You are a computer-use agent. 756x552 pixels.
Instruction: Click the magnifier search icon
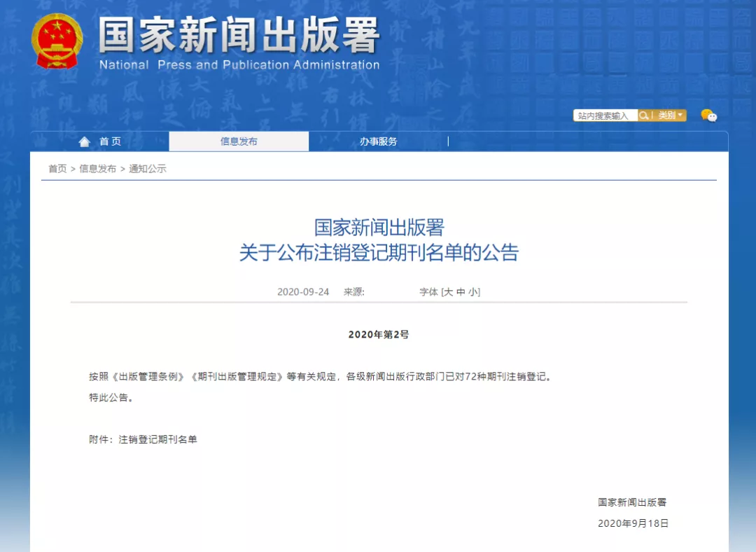pos(643,116)
